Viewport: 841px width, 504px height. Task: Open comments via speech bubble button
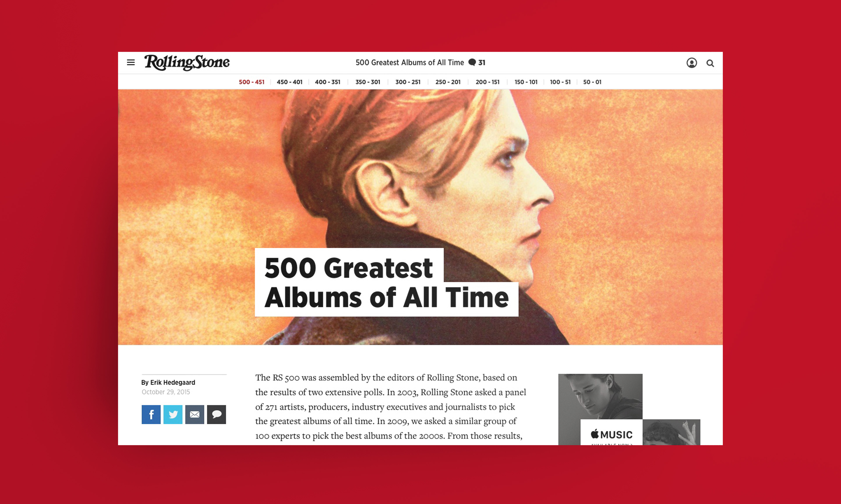(216, 414)
